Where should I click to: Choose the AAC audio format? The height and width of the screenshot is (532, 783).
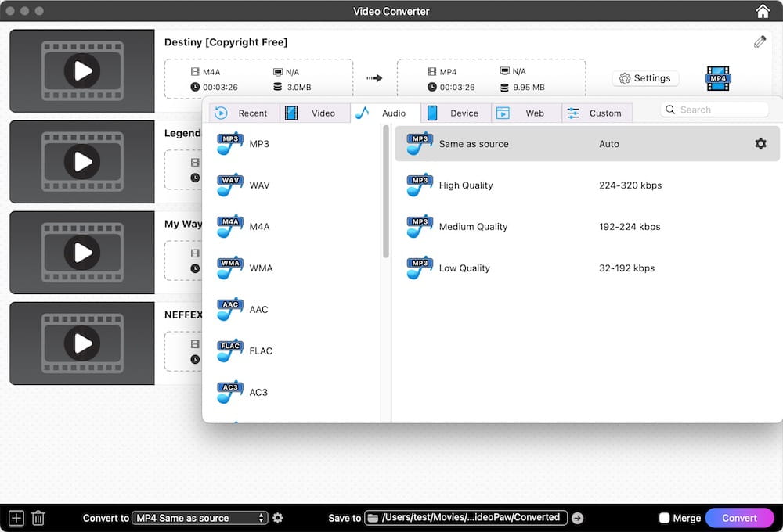click(x=229, y=308)
